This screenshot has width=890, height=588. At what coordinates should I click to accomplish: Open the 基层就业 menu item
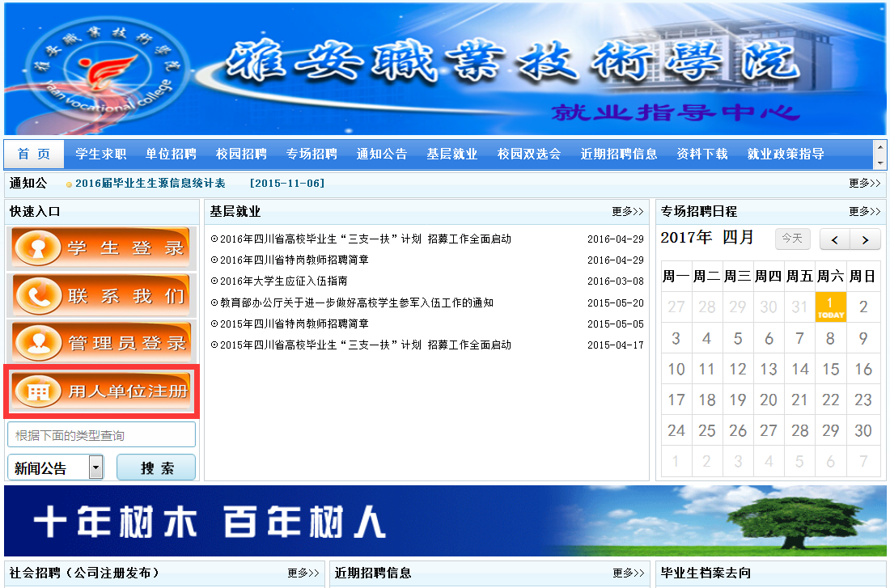[452, 154]
